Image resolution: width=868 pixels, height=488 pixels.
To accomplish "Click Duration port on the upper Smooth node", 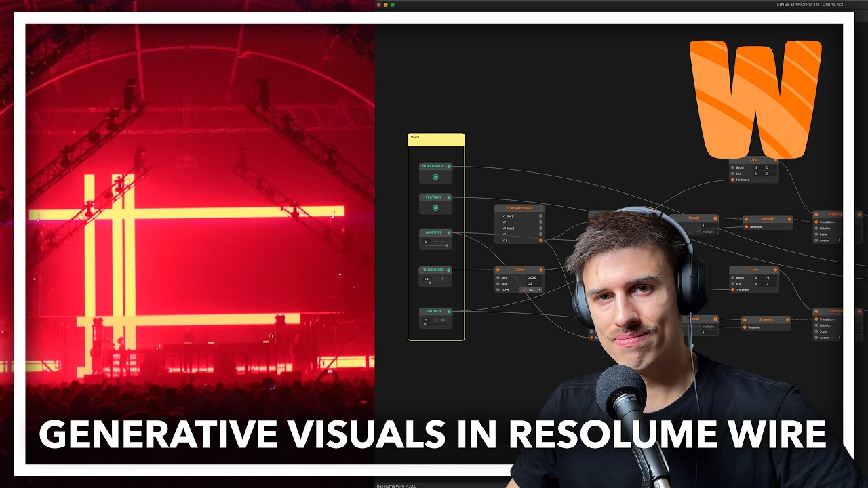I will [746, 227].
